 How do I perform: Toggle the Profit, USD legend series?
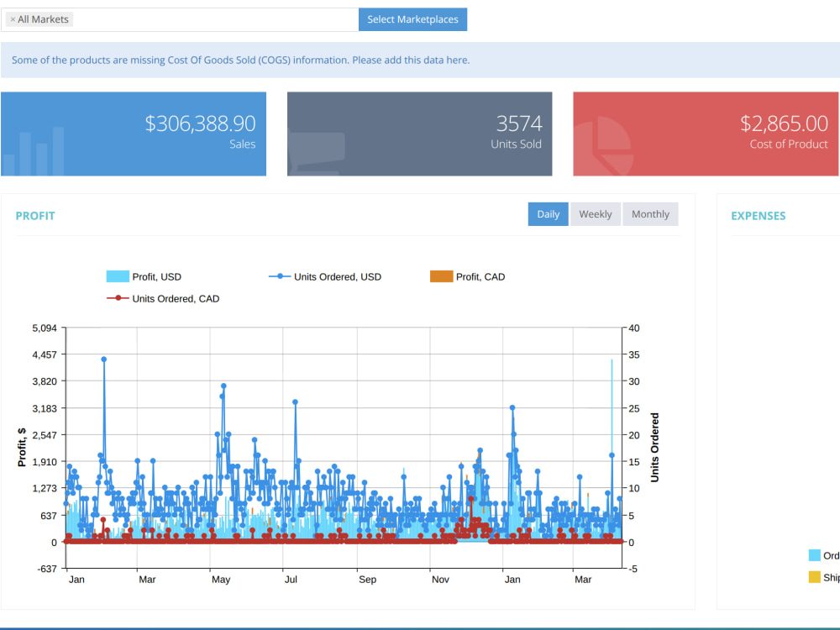pos(144,277)
